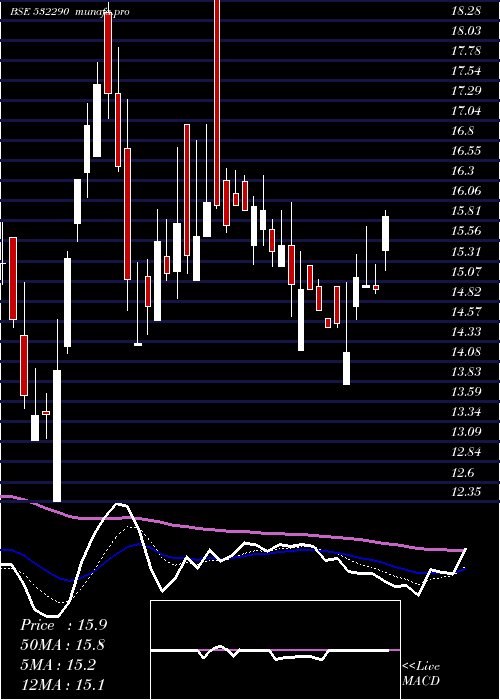Select the 16.06 axis value

(466, 191)
